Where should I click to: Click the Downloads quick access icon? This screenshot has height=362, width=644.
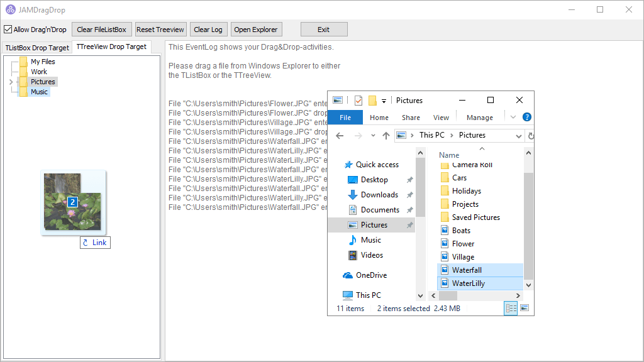(353, 195)
